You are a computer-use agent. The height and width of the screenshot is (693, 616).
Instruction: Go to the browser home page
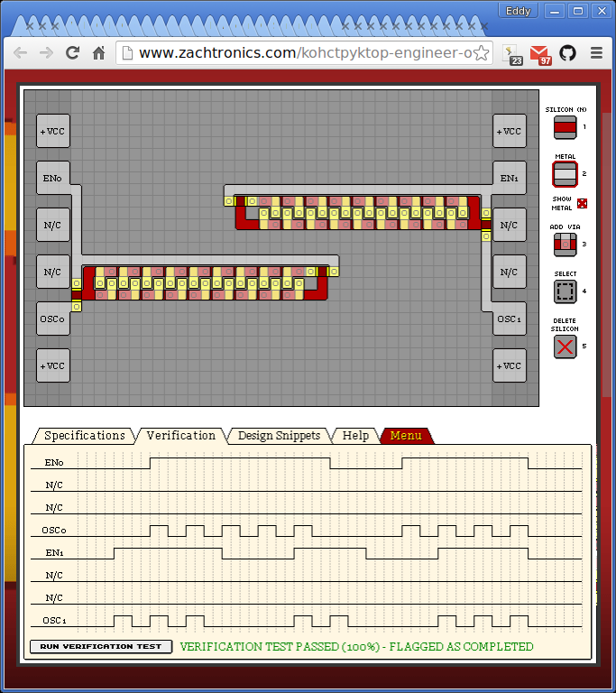pyautogui.click(x=99, y=53)
